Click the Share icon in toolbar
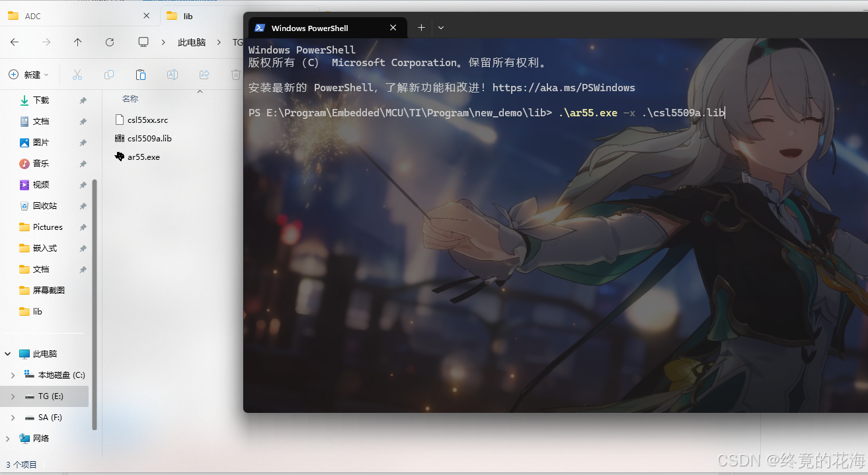The width and height of the screenshot is (868, 475). point(204,75)
